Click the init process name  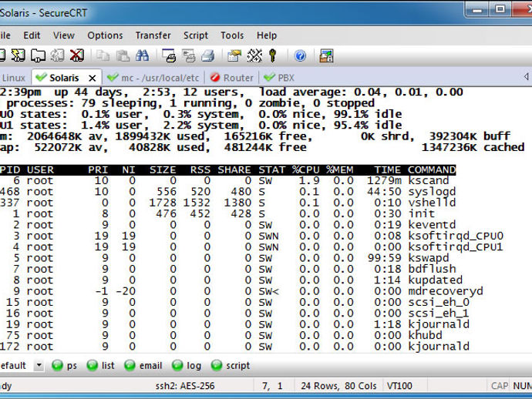pyautogui.click(x=422, y=214)
